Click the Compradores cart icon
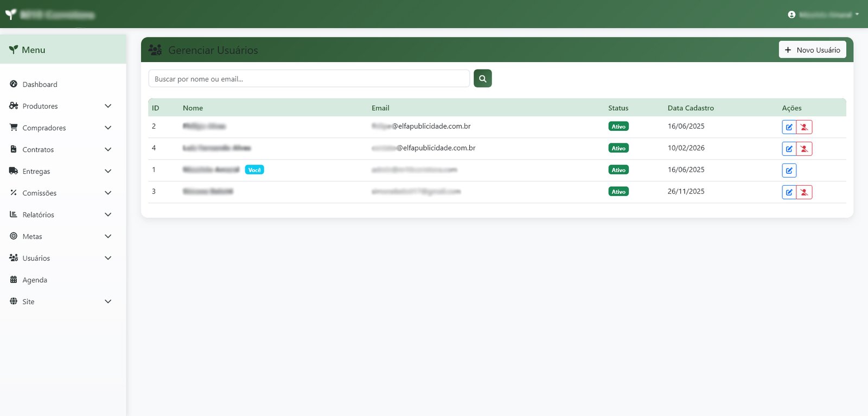This screenshot has width=868, height=416. [14, 127]
